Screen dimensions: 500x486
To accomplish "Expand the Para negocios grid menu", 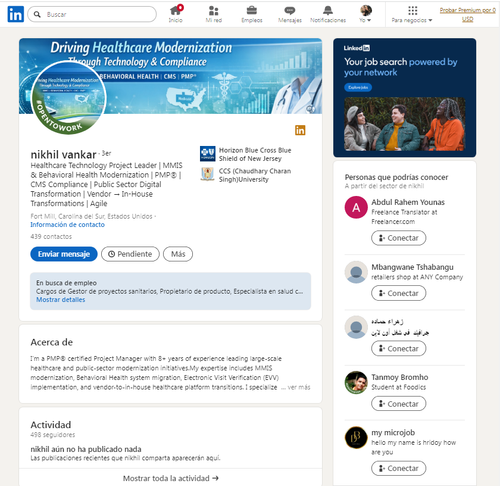I will tap(412, 14).
